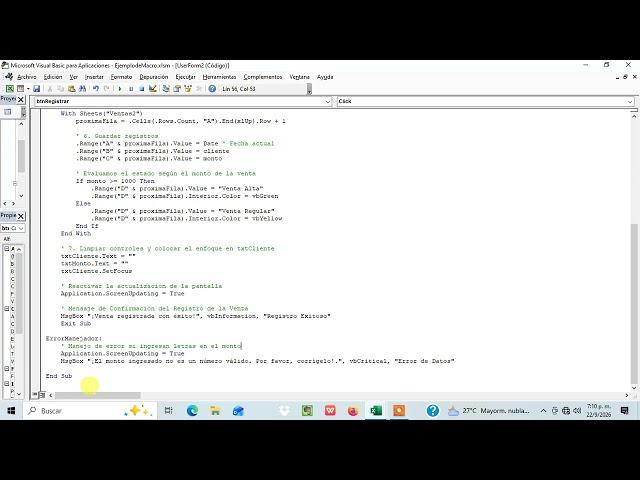Open the Project Explorer toolbar icon
This screenshot has height=480, width=640.
pos(166,89)
